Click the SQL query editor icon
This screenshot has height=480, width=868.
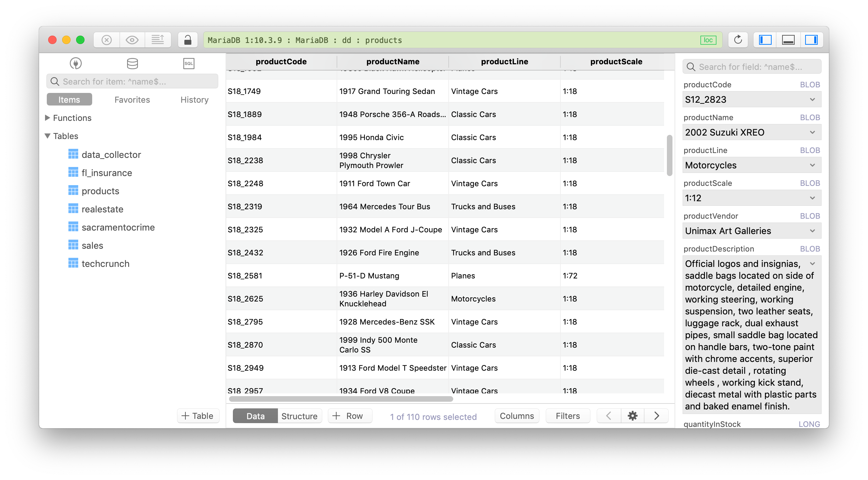189,63
